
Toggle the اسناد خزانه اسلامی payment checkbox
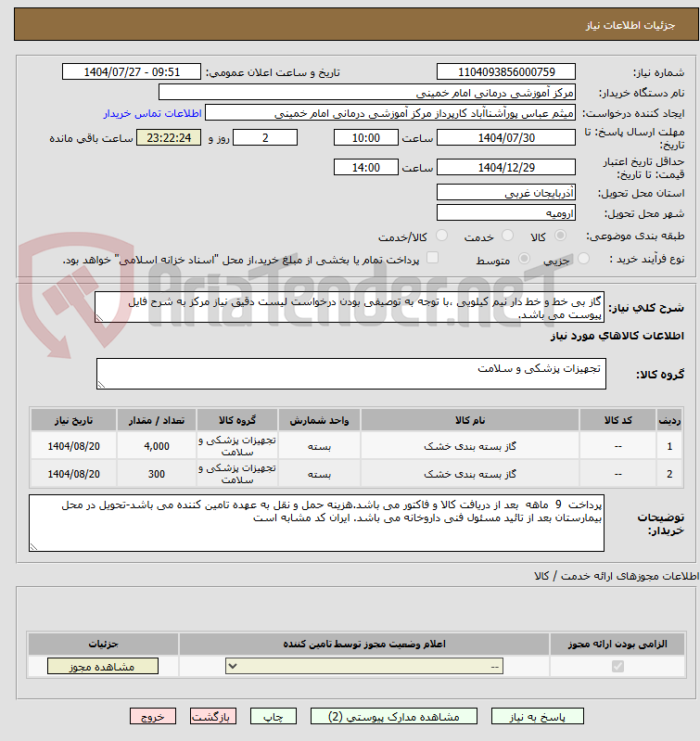click(x=432, y=258)
